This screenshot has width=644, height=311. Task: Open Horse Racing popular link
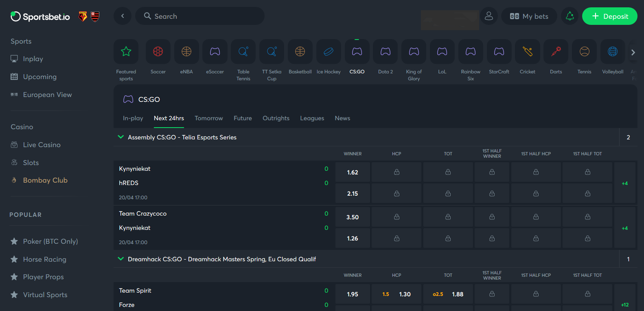[x=38, y=259]
